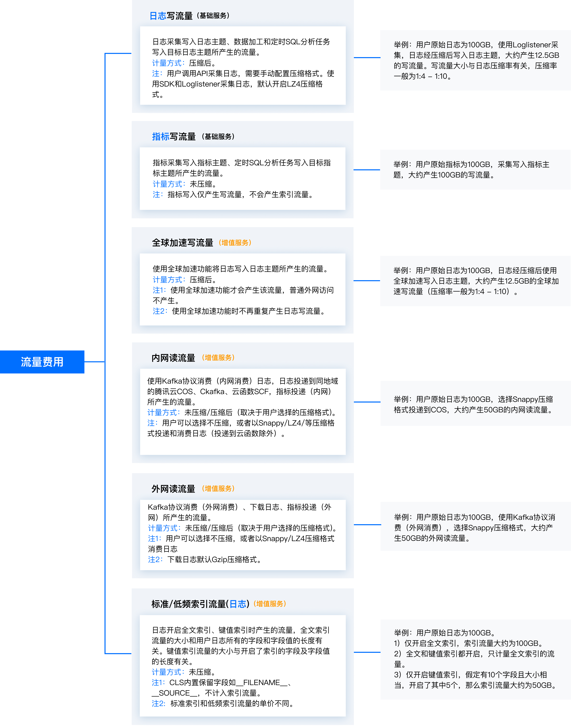Click the 日志写流量 description card
The height and width of the screenshot is (728, 571).
click(x=243, y=66)
